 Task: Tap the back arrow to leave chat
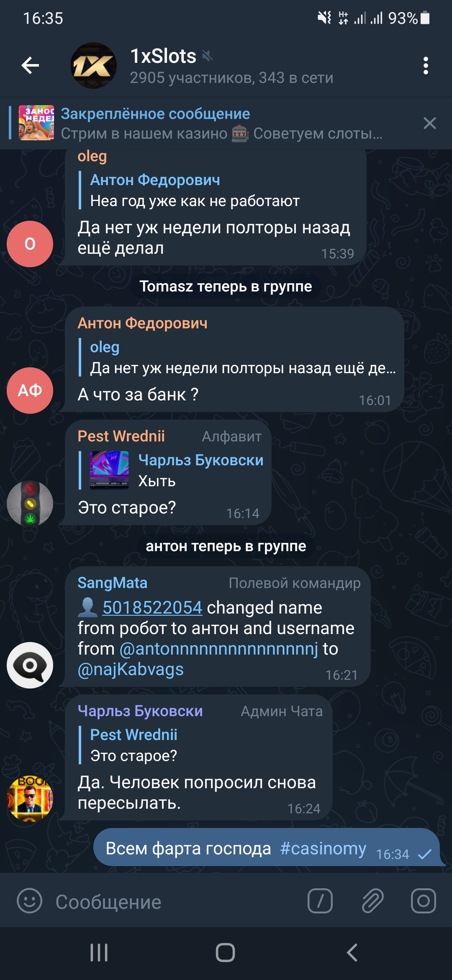(x=30, y=65)
